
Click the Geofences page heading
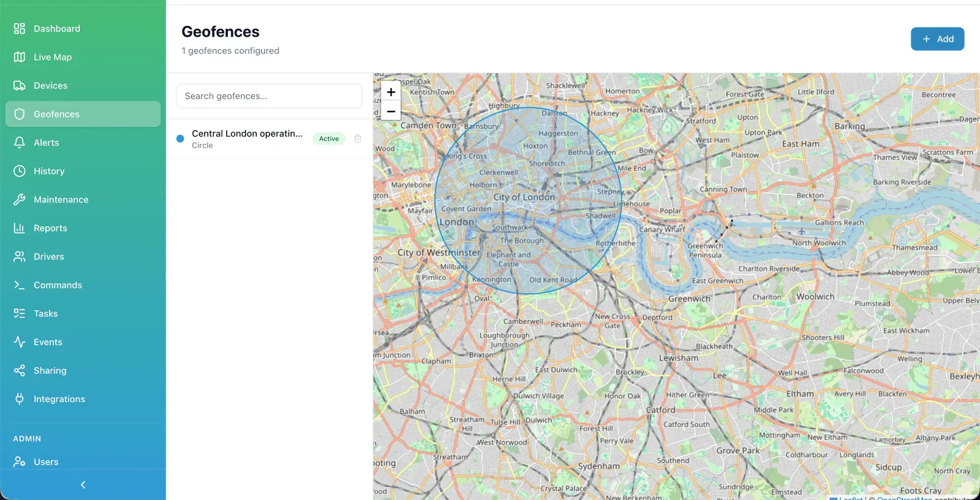point(221,32)
